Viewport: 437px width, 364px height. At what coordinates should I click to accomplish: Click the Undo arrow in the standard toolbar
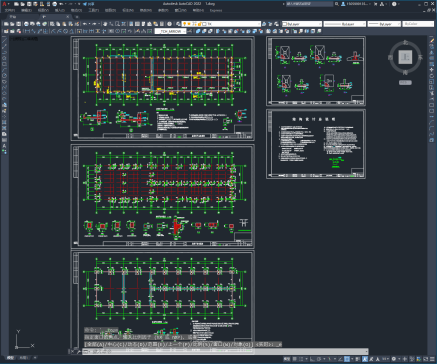tap(85, 24)
